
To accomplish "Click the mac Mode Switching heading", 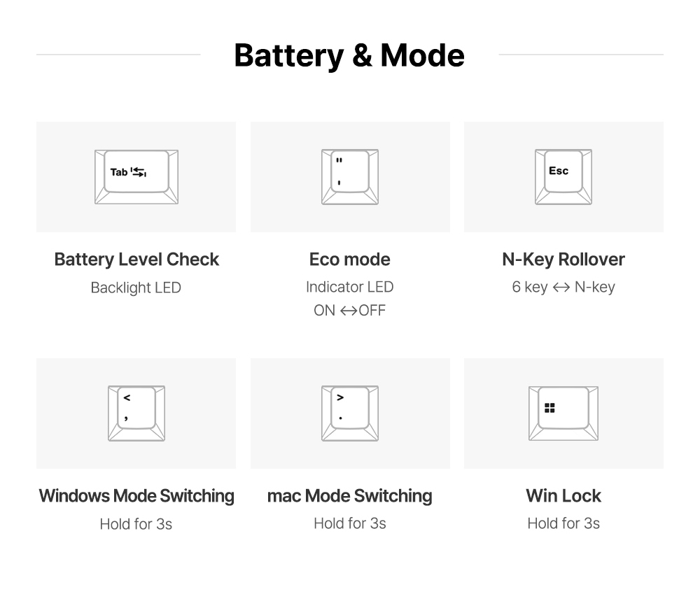I will pos(350,496).
